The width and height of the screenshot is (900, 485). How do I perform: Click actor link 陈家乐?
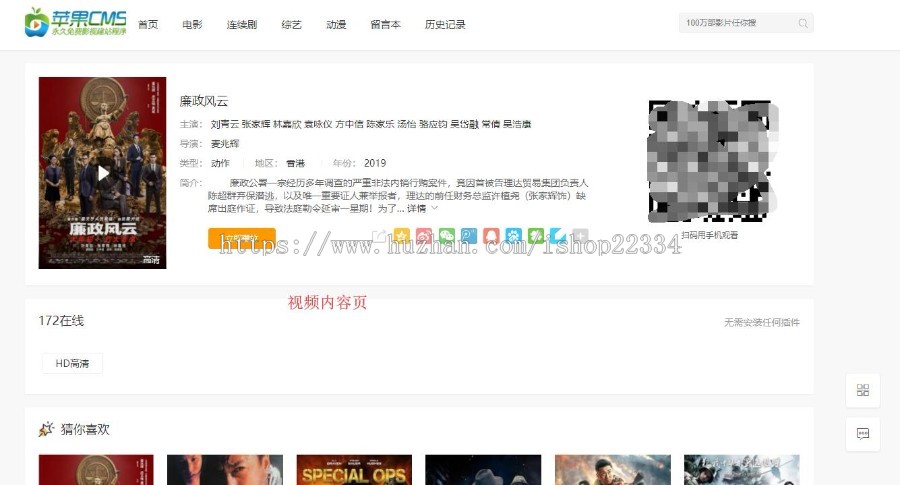[381, 124]
